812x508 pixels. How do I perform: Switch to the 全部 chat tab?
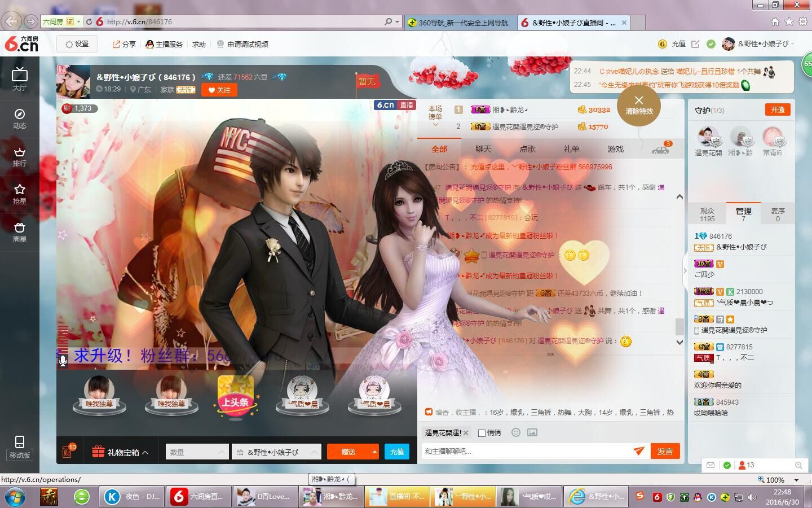pyautogui.click(x=439, y=149)
